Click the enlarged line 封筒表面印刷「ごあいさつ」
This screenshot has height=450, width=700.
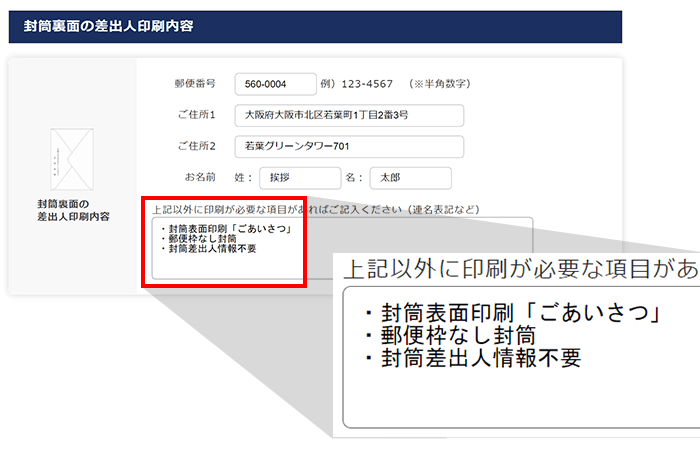click(513, 312)
